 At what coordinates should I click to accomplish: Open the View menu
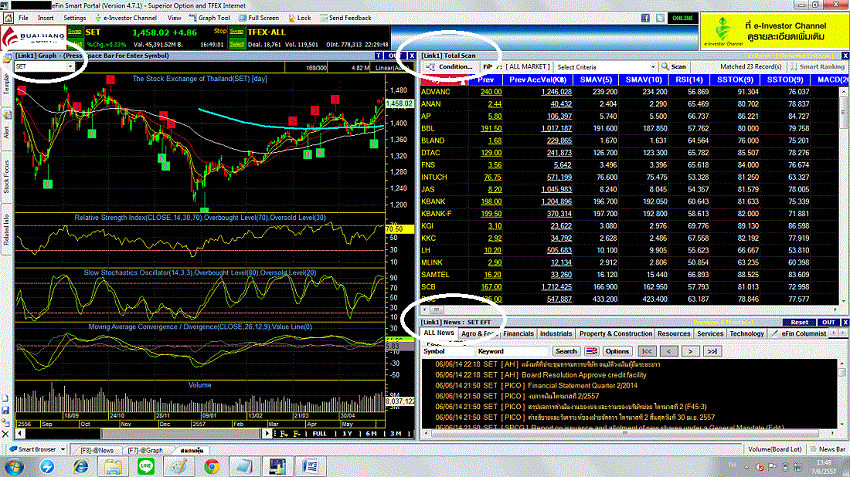click(174, 18)
